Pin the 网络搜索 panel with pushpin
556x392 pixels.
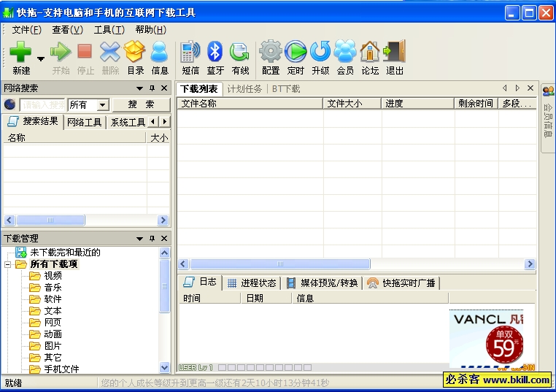click(x=152, y=88)
